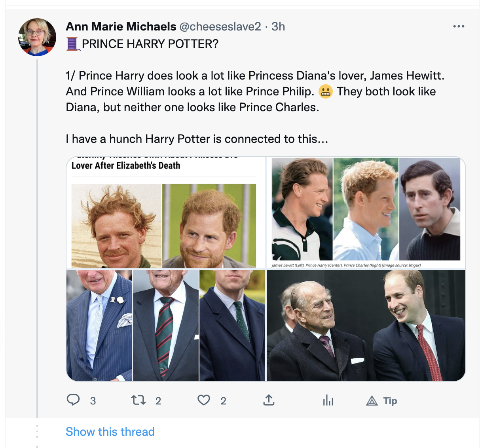Viewport: 497px width, 448px height.
Task: Open the three-dot more options menu
Action: [x=459, y=27]
